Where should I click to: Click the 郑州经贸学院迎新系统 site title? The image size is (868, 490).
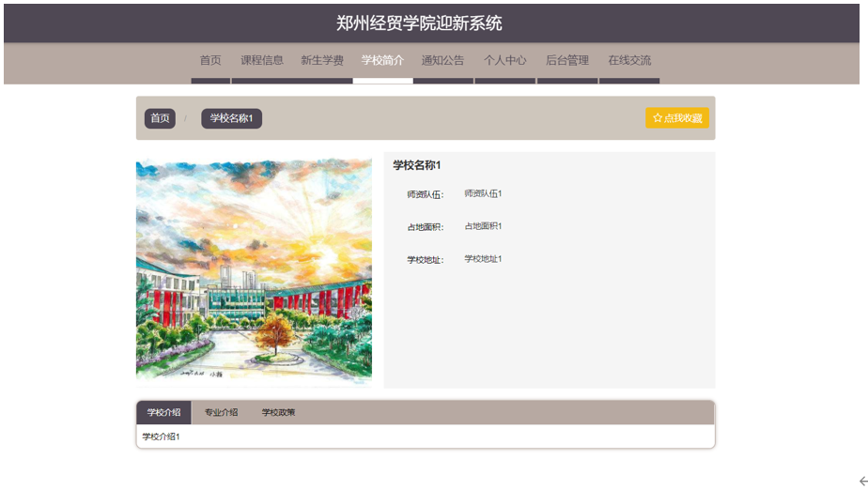(419, 23)
